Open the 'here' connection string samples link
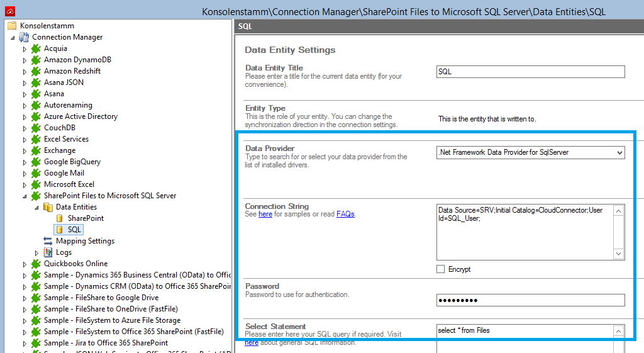Image resolution: width=644 pixels, height=353 pixels. click(x=265, y=214)
